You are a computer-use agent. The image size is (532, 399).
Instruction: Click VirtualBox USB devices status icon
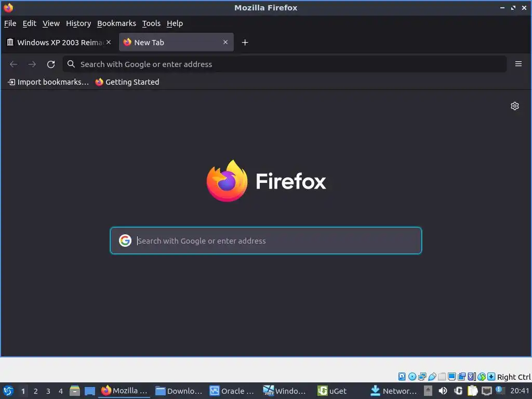click(x=432, y=376)
